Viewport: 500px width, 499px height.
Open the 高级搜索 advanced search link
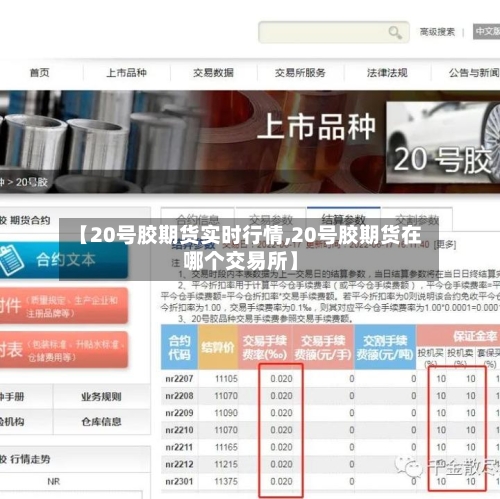[x=437, y=32]
